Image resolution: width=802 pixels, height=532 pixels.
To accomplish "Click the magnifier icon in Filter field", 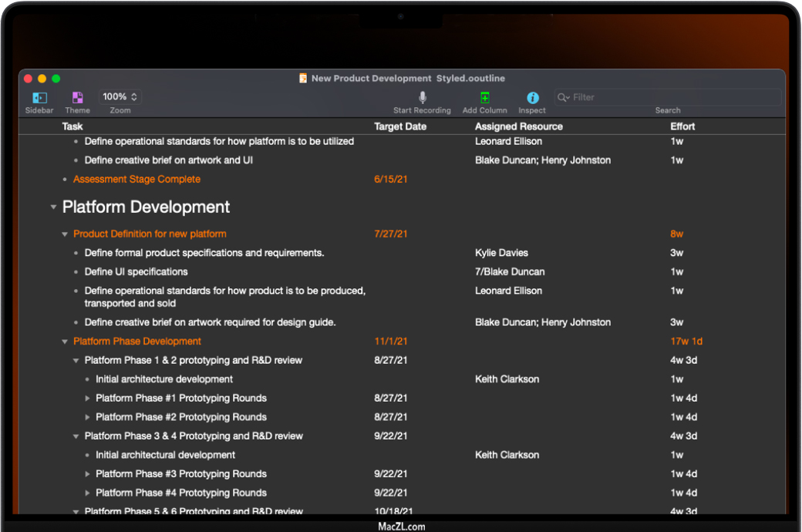I will pos(564,98).
